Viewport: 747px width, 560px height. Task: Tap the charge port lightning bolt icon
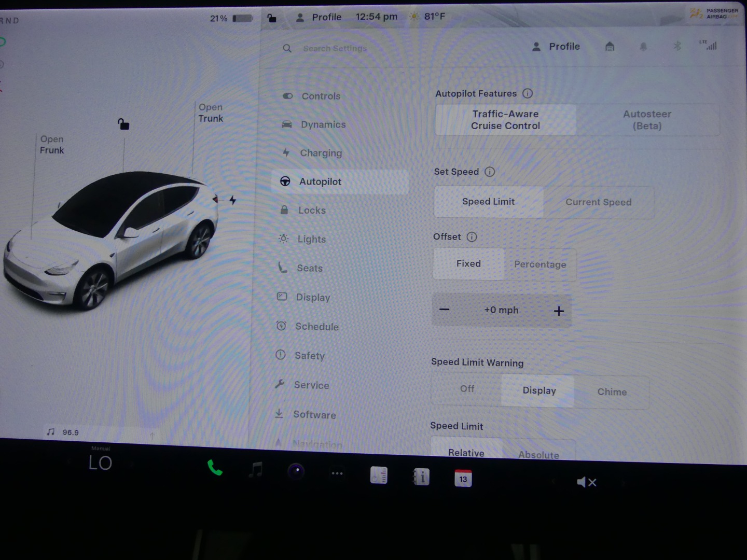pyautogui.click(x=232, y=200)
